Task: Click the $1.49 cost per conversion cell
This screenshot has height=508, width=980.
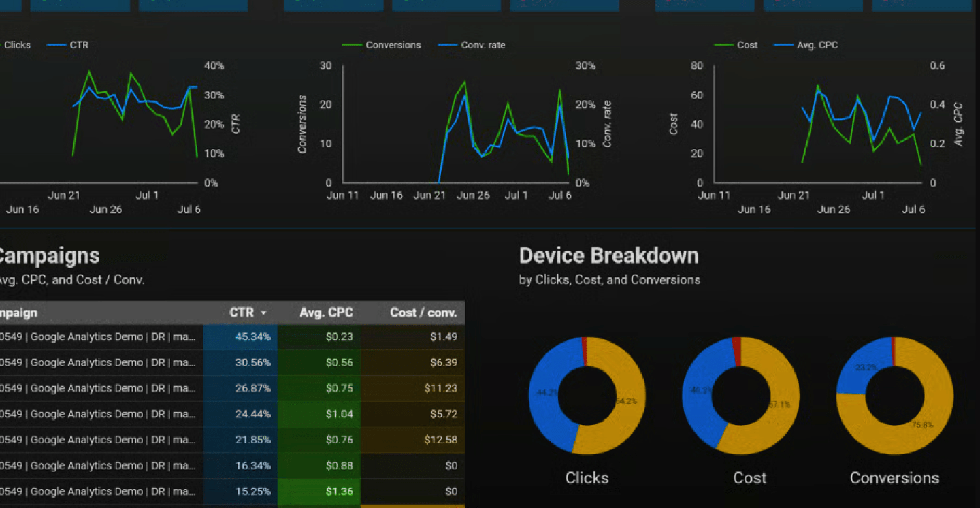Action: tap(412, 336)
